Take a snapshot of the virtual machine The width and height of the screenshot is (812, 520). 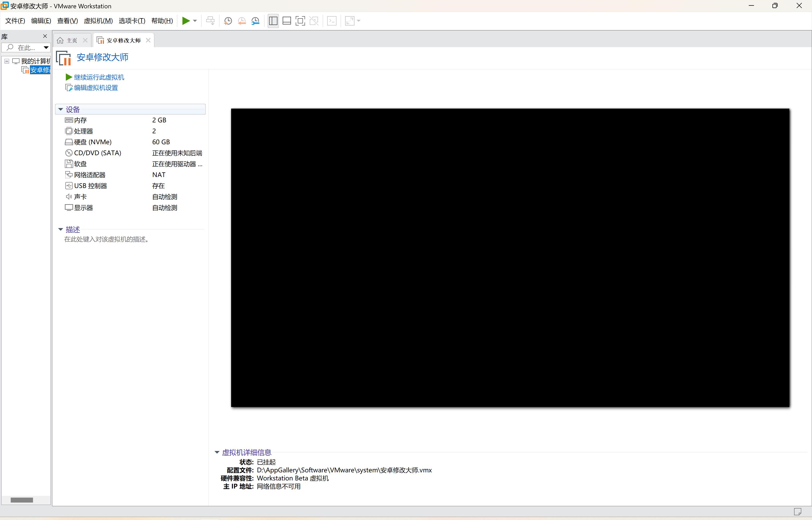(x=228, y=21)
